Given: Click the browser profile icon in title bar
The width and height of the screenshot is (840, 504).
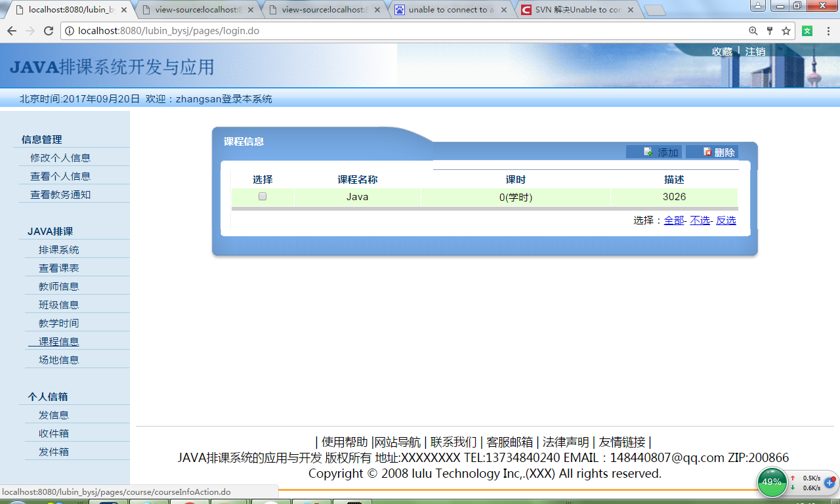Looking at the screenshot, I should [758, 5].
